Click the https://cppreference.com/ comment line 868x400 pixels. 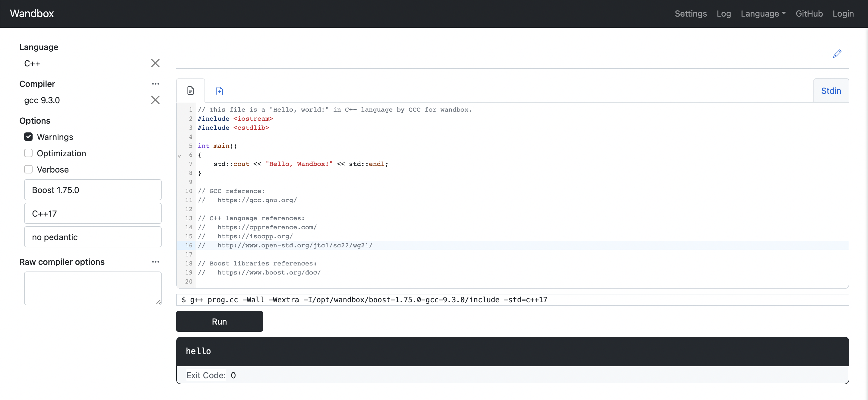point(257,227)
